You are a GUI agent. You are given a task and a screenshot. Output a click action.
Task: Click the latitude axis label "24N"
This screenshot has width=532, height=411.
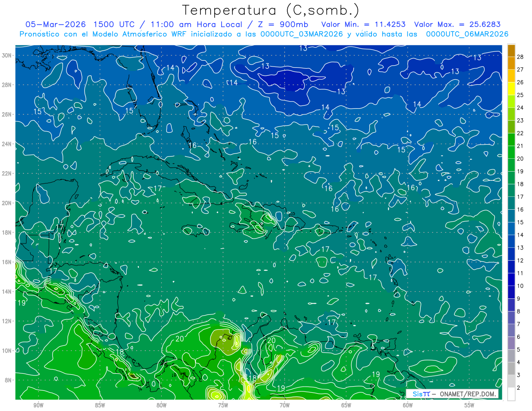coord(6,144)
